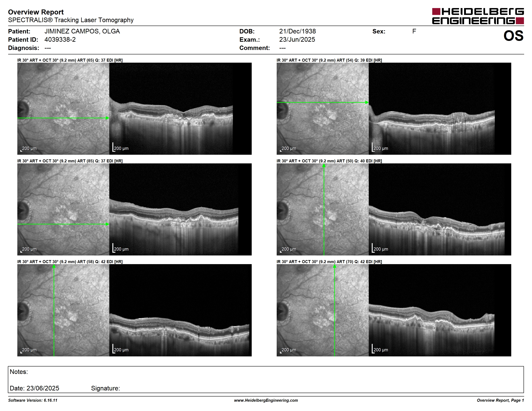The image size is (532, 411).
Task: Click 200 µm scale bar in ART (54) OCT
Action: point(380,147)
